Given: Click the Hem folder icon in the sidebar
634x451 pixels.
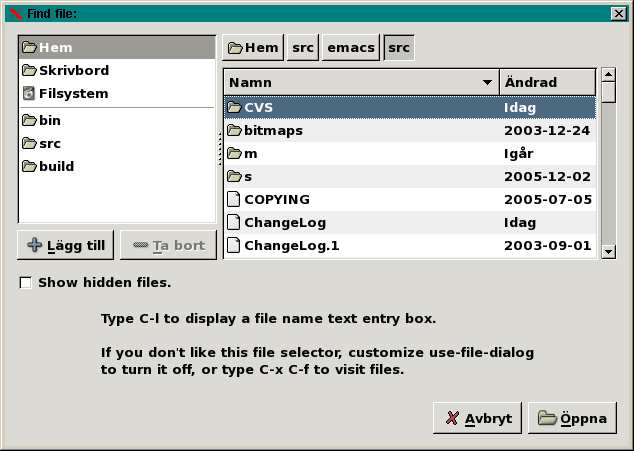Looking at the screenshot, I should tap(29, 47).
